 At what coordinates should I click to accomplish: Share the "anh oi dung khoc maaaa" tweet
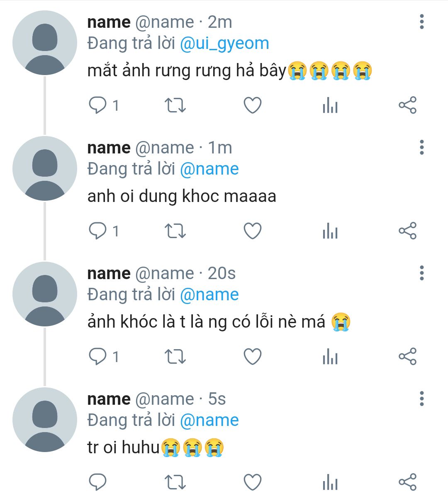pos(407,231)
